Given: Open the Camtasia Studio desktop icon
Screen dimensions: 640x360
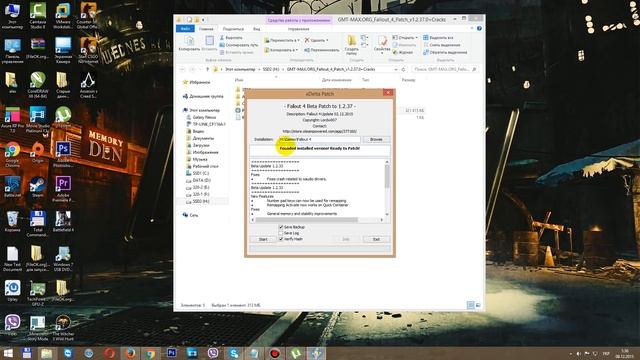Looking at the screenshot, I should pyautogui.click(x=38, y=16).
